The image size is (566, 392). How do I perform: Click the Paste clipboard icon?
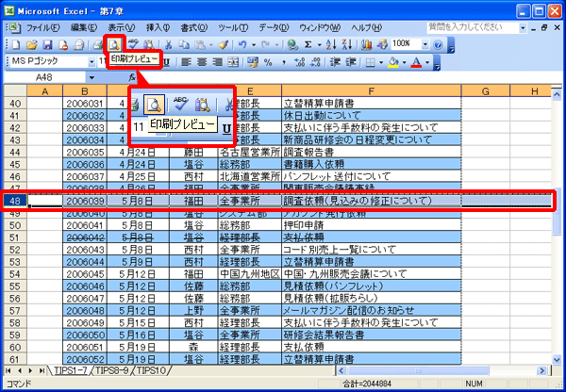pyautogui.click(x=199, y=44)
